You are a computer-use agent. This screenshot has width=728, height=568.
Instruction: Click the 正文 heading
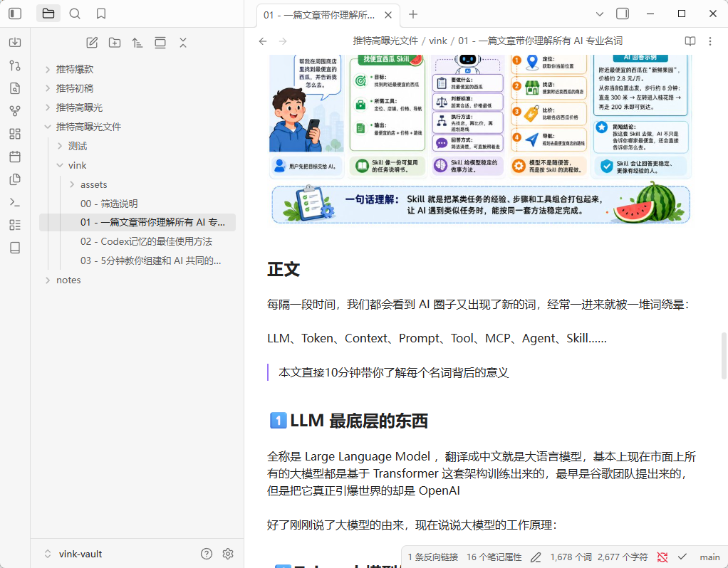coord(284,270)
